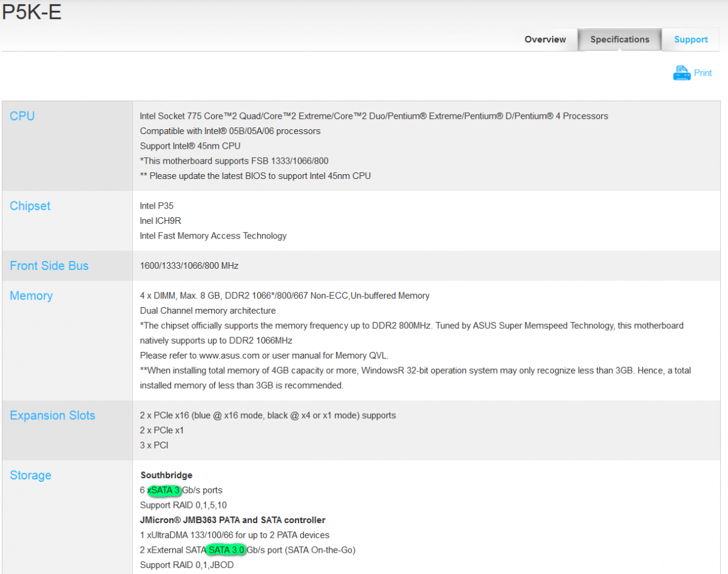The image size is (728, 574).
Task: Click the '6 xSATA 3 Gb/s ports' line
Action: (181, 490)
